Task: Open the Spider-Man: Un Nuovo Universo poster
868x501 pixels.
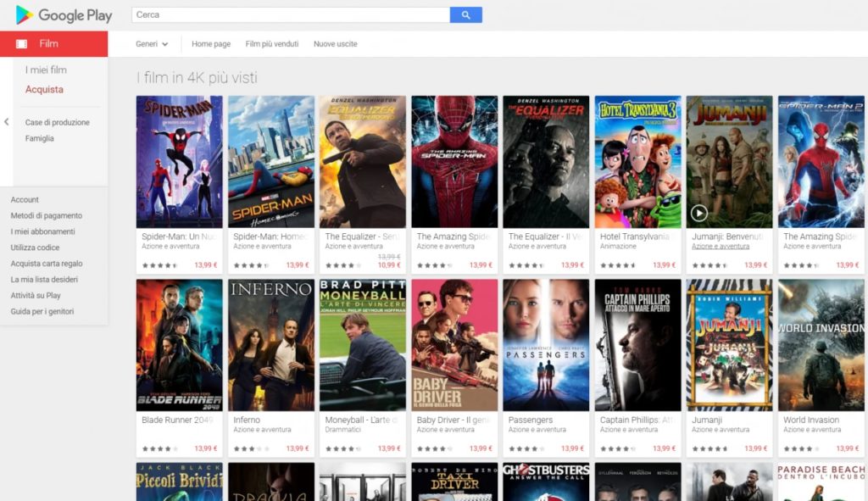Action: point(180,162)
